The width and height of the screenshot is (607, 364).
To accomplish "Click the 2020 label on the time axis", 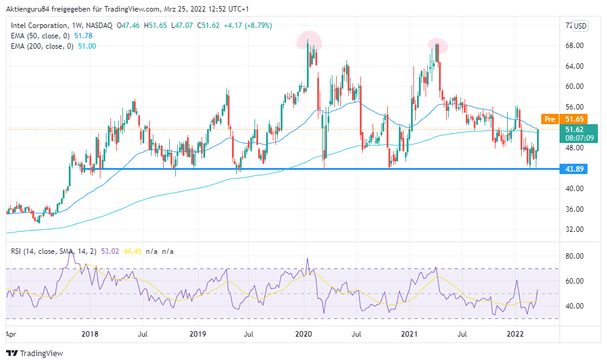I will (303, 334).
